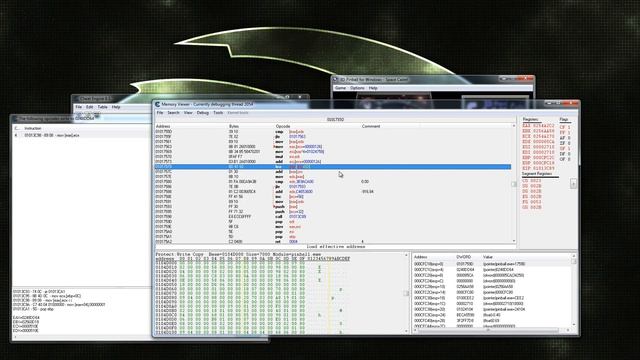Viewport: 640px width, 360px height.
Task: Open File menu in Memory Viewer
Action: (x=160, y=113)
